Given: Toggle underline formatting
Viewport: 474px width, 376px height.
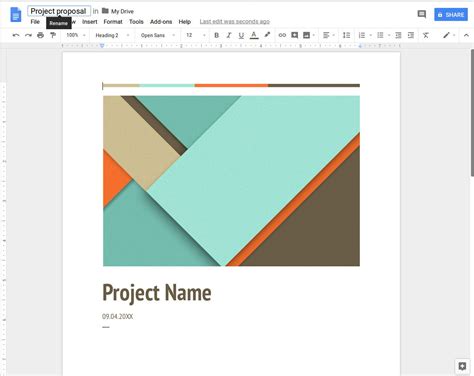Looking at the screenshot, I should (x=241, y=35).
